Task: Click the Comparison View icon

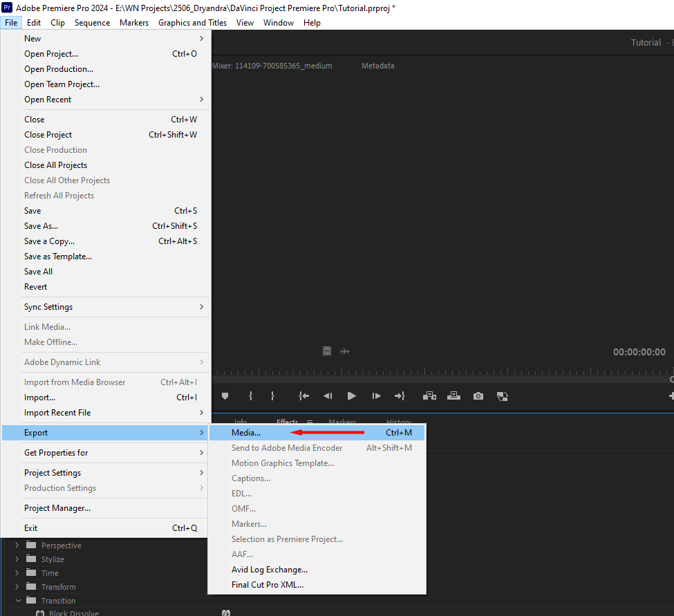Action: (x=502, y=396)
